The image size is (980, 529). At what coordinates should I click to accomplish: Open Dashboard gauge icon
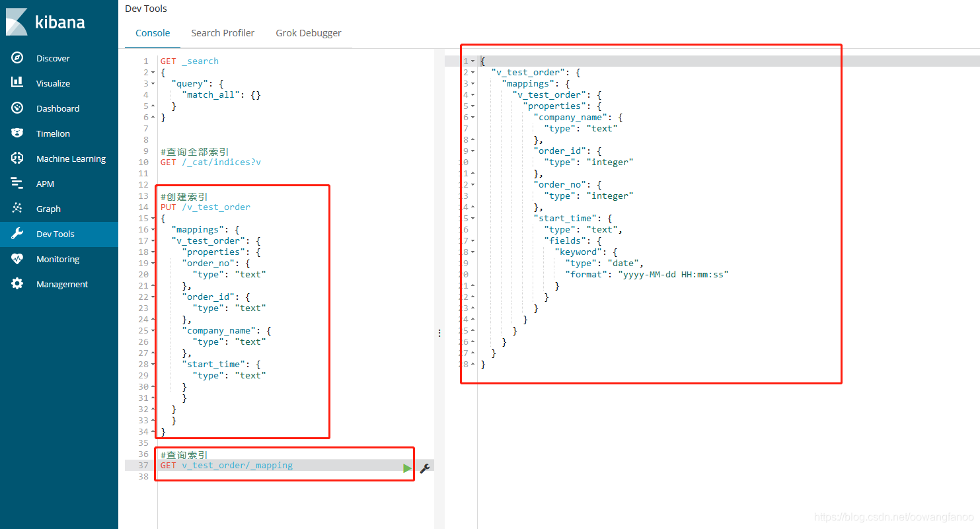click(17, 108)
